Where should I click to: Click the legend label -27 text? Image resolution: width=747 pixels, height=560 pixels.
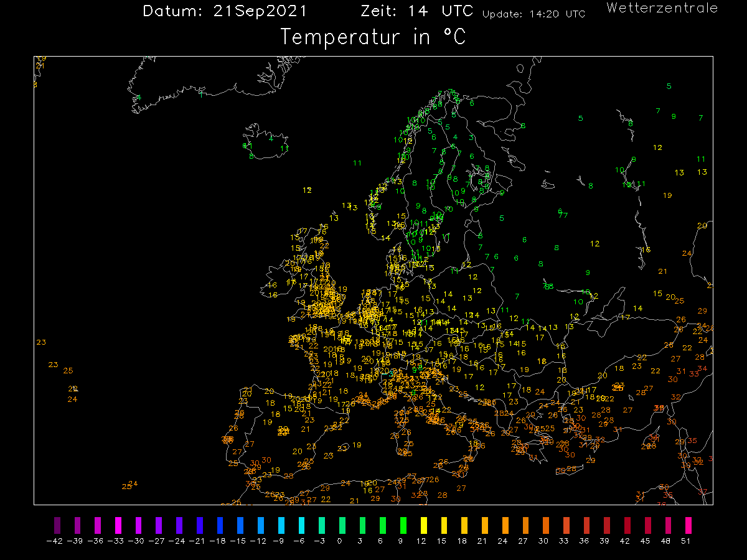159,541
